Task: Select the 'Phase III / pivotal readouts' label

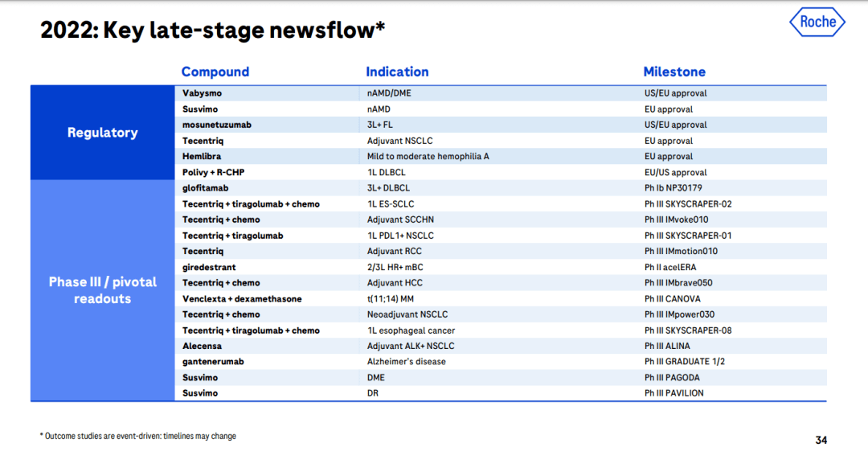Action: click(102, 290)
